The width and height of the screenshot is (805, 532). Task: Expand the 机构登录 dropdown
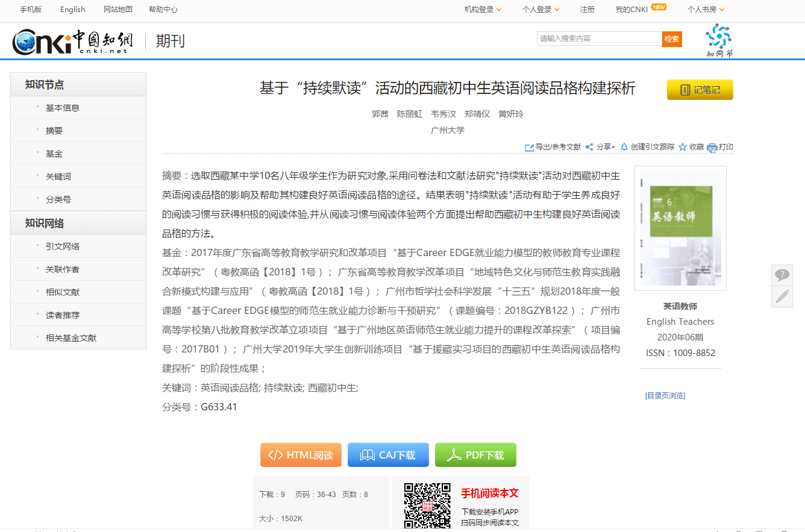(483, 10)
